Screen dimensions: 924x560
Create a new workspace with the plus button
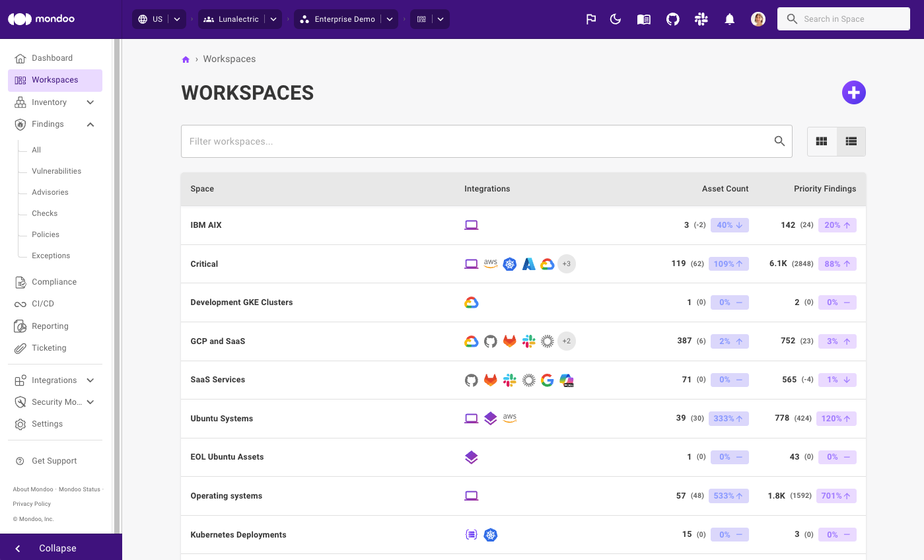click(853, 92)
